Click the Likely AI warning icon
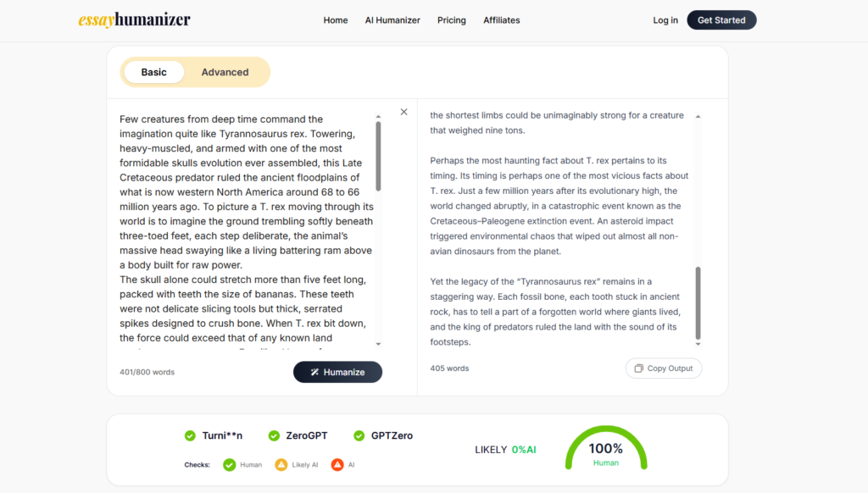This screenshot has height=493, width=868. [281, 464]
